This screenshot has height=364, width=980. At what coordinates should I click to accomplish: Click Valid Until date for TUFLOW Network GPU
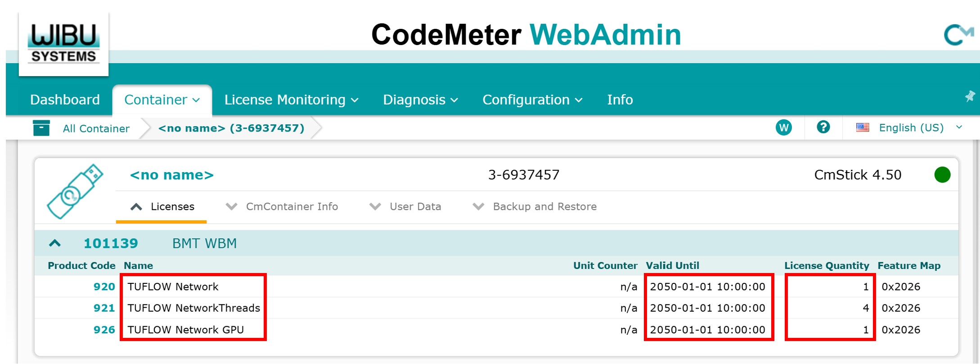pos(707,330)
